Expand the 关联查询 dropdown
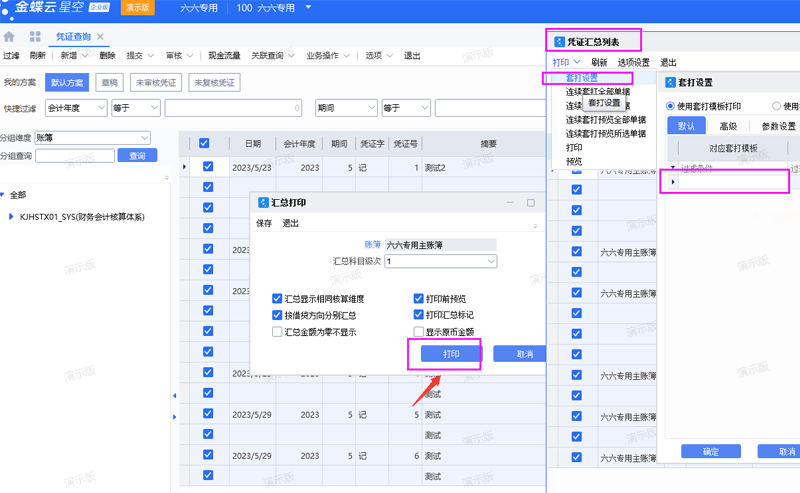The image size is (800, 493). (291, 56)
